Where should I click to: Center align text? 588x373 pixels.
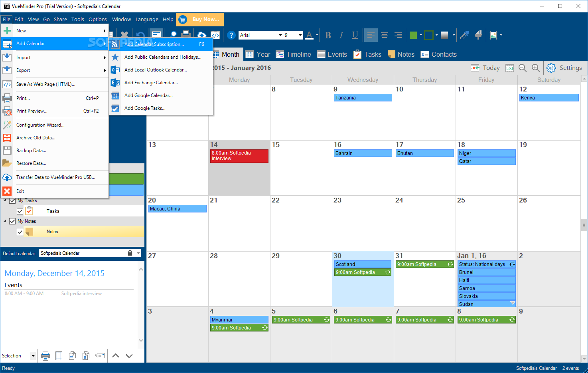[385, 35]
